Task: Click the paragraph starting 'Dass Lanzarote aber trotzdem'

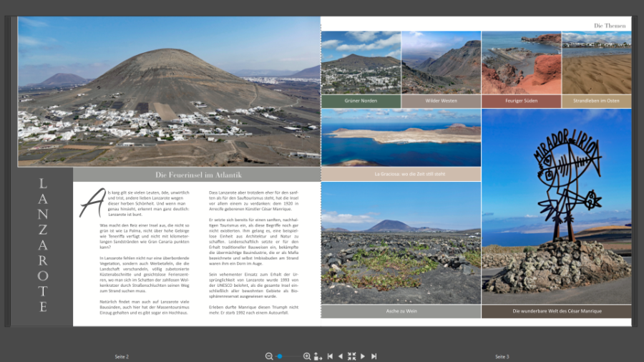Action: click(254, 201)
